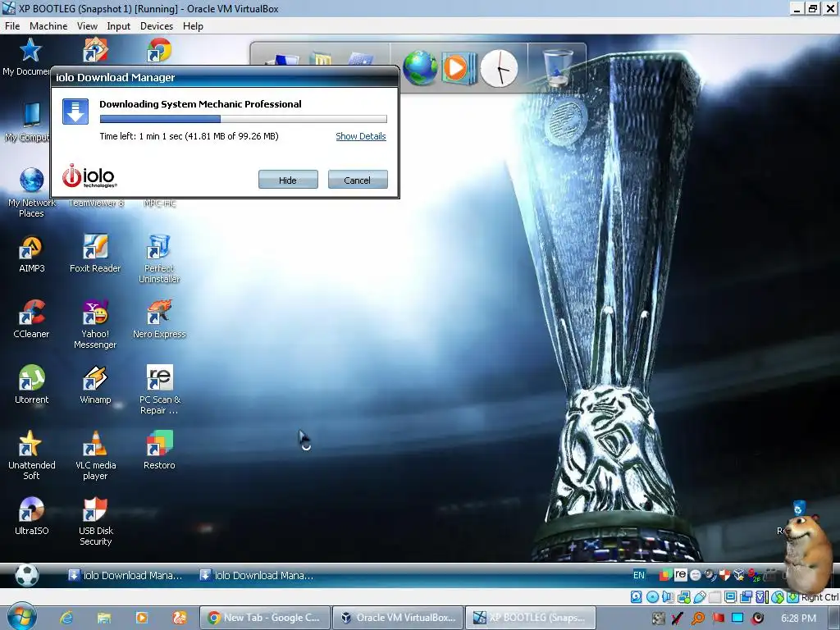
Task: Switch to New Tab - Google Chrome window
Action: pos(264,618)
